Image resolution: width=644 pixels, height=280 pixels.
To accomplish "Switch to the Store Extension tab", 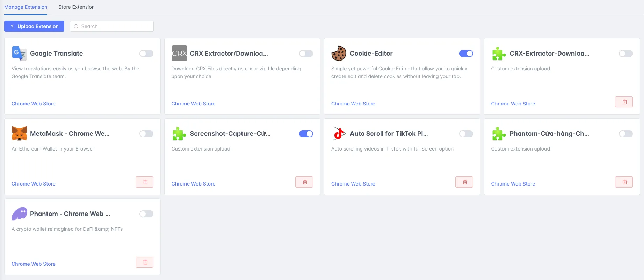I will tap(77, 7).
